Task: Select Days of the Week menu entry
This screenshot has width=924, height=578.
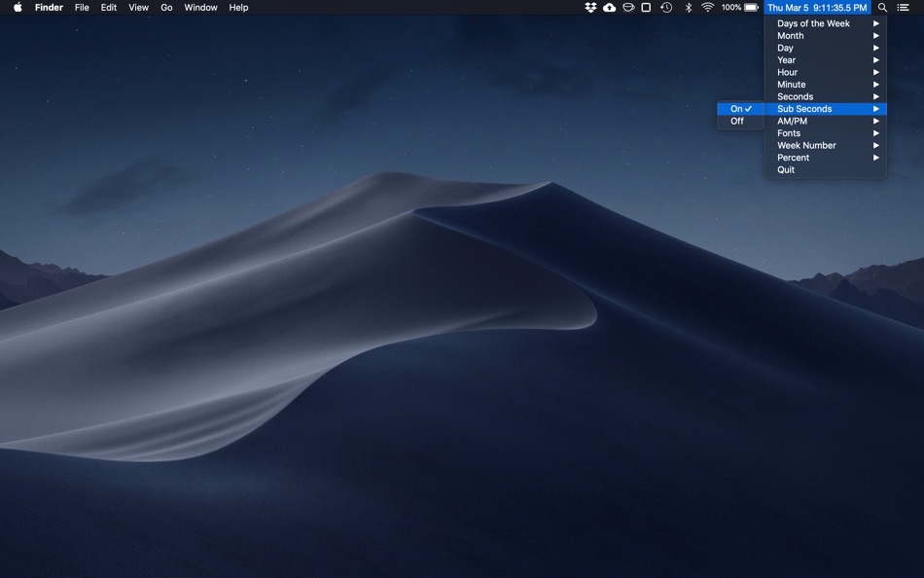Action: tap(812, 22)
